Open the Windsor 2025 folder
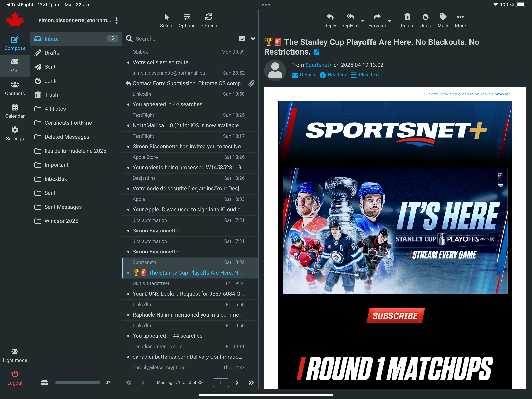The height and width of the screenshot is (399, 532). point(76,221)
